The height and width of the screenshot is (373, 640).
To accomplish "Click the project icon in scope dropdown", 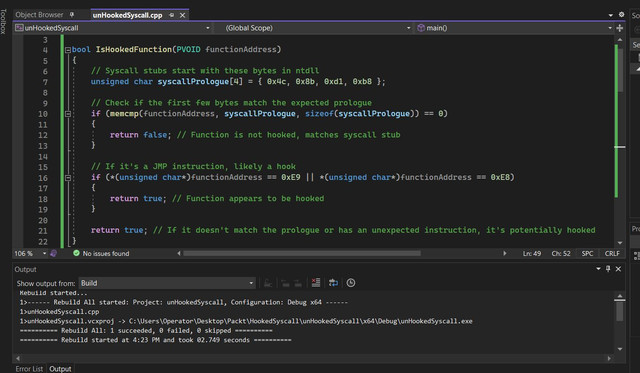I will click(x=19, y=28).
